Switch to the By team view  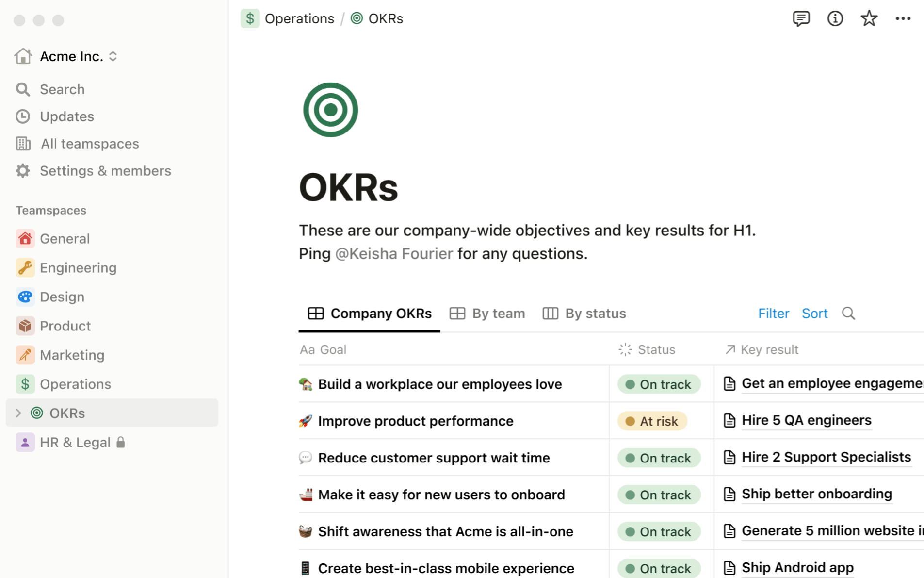pyautogui.click(x=487, y=314)
